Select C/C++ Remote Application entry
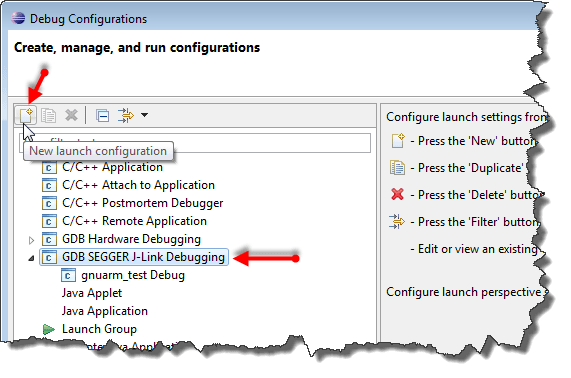 134,221
